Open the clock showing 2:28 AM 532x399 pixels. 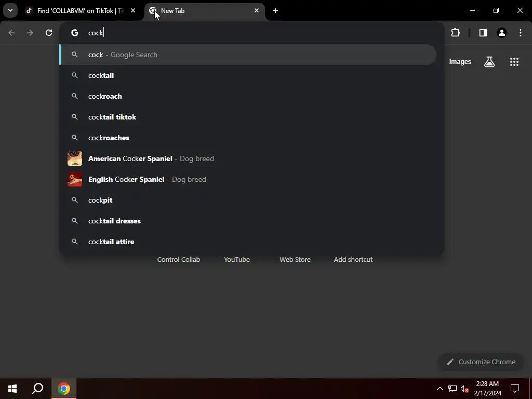coord(487,389)
